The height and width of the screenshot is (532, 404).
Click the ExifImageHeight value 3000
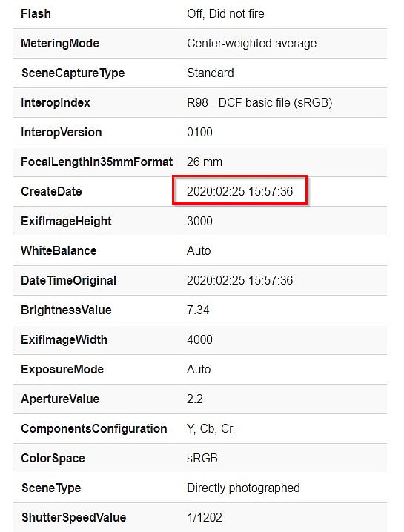click(x=199, y=221)
